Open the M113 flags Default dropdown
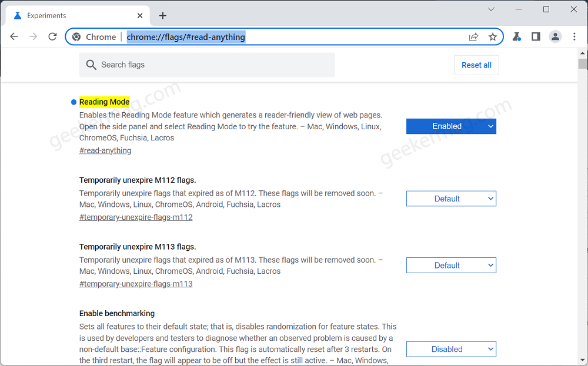This screenshot has width=588, height=366. (451, 265)
